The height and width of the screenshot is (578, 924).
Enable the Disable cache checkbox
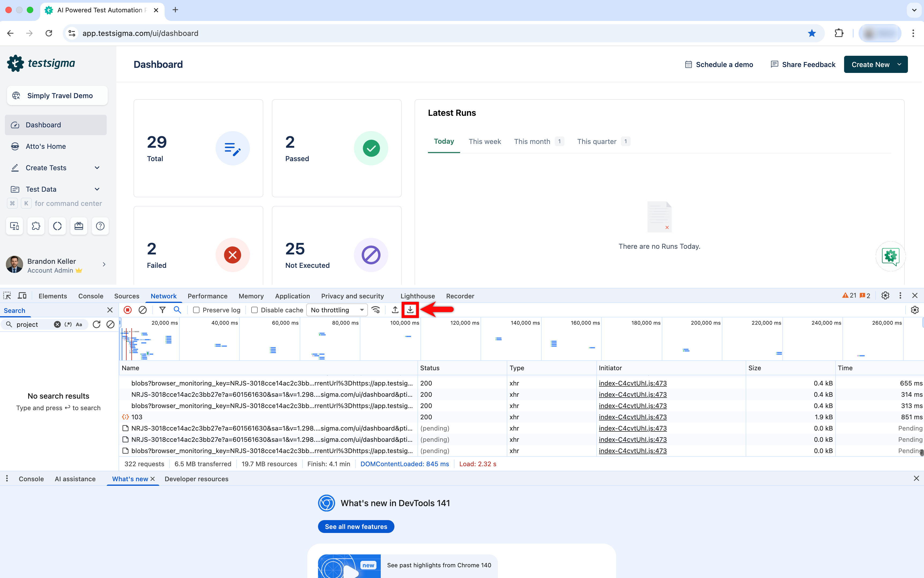[255, 310]
